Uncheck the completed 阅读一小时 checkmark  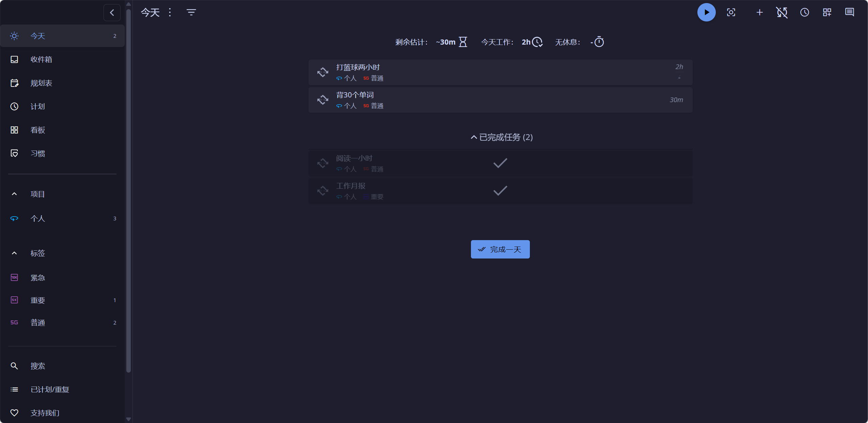[500, 163]
